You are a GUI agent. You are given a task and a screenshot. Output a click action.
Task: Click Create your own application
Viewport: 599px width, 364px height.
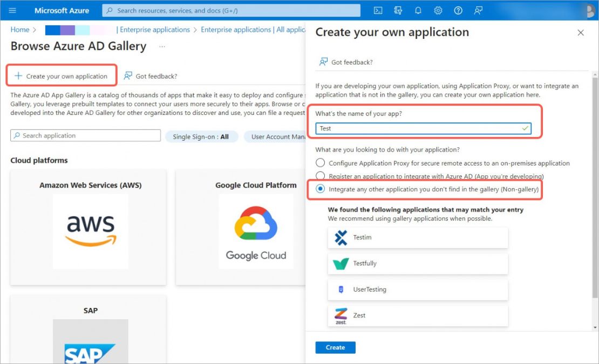click(62, 76)
